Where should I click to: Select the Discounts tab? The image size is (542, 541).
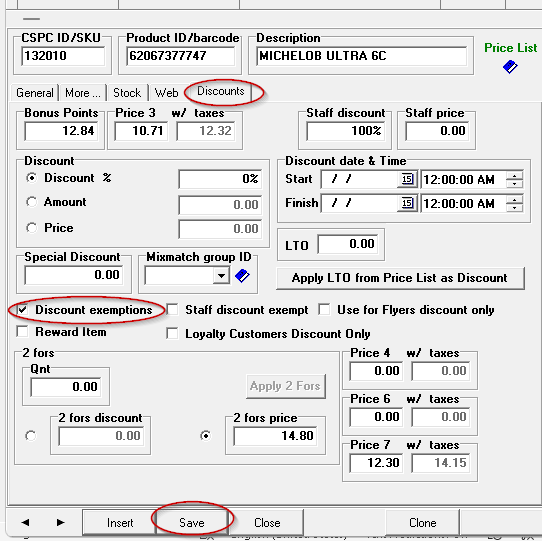(221, 91)
